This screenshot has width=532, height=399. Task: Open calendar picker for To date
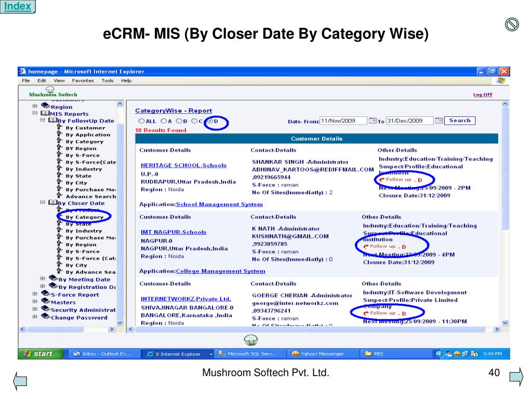click(x=438, y=121)
